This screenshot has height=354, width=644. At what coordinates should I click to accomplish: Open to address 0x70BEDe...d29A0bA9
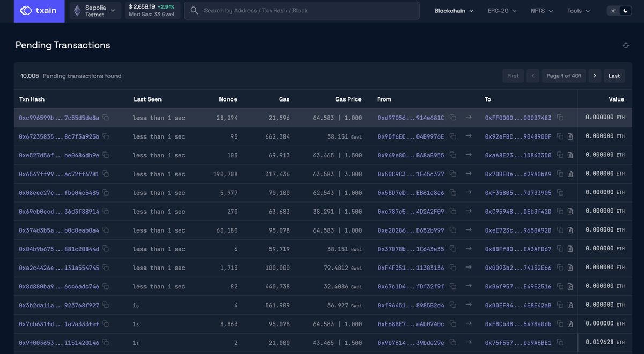pyautogui.click(x=518, y=174)
